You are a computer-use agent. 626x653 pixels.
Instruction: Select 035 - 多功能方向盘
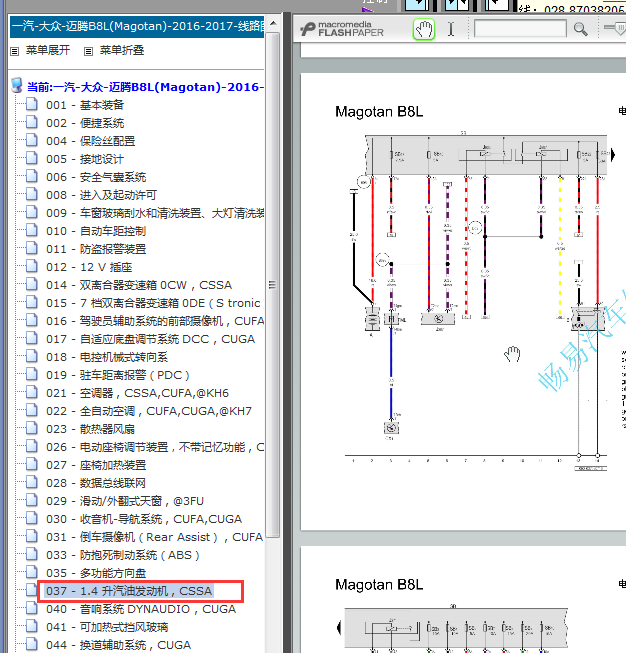click(x=96, y=573)
